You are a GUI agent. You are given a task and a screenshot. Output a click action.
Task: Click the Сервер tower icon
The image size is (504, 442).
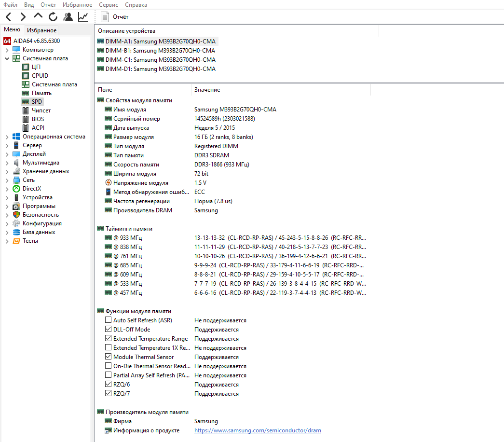[x=16, y=145]
